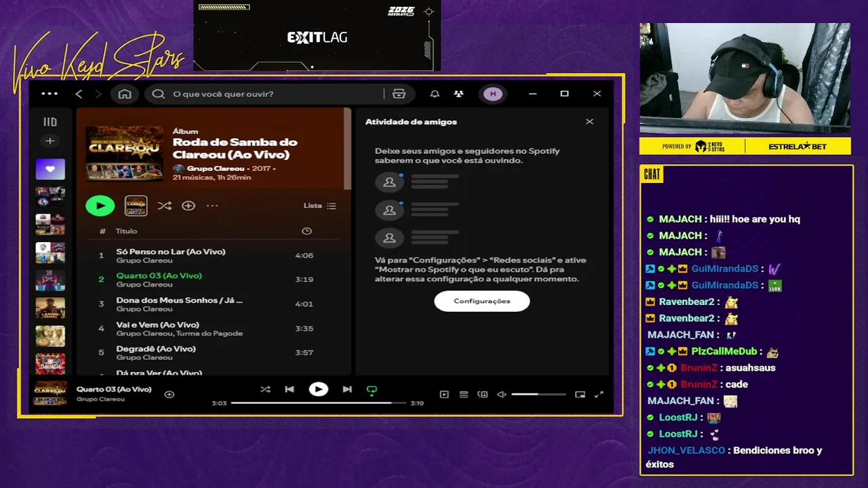The height and width of the screenshot is (488, 868).
Task: Click the duration clock column header
Action: click(307, 231)
